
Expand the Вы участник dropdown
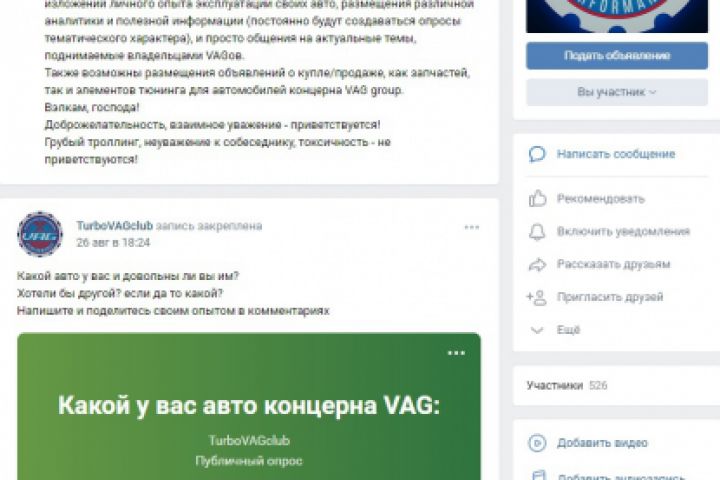click(617, 92)
